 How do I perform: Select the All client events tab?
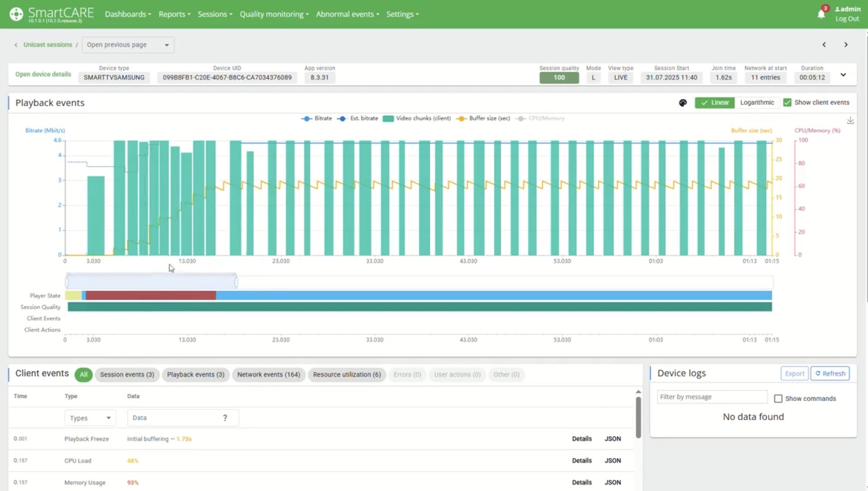tap(83, 374)
